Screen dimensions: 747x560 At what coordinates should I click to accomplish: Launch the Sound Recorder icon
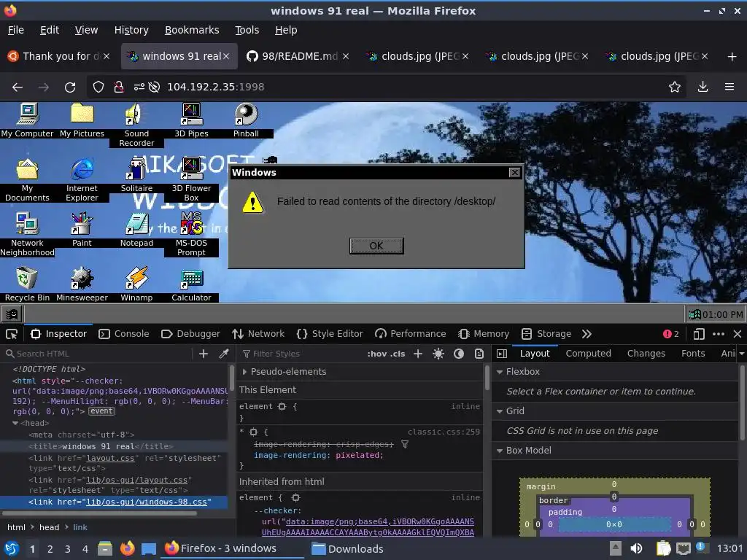(x=136, y=125)
